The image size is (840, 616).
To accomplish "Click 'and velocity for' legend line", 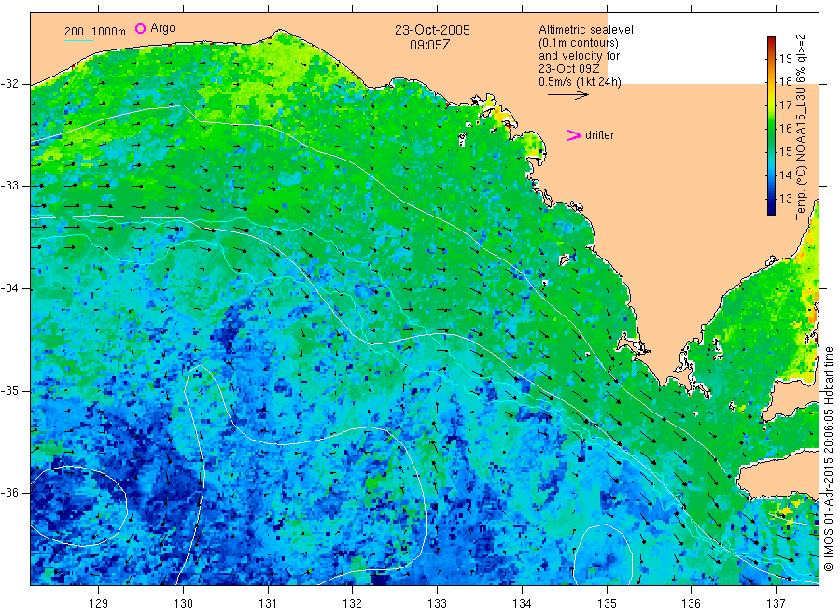I will (x=579, y=56).
